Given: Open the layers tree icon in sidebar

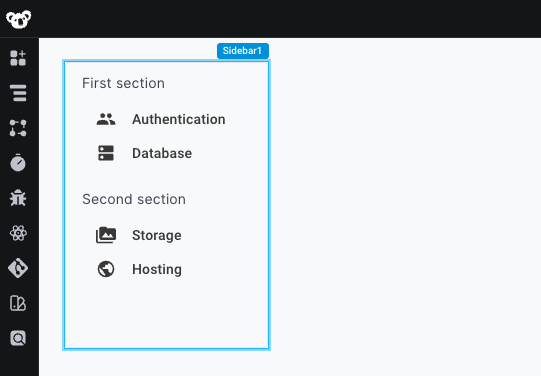Looking at the screenshot, I should tap(18, 93).
